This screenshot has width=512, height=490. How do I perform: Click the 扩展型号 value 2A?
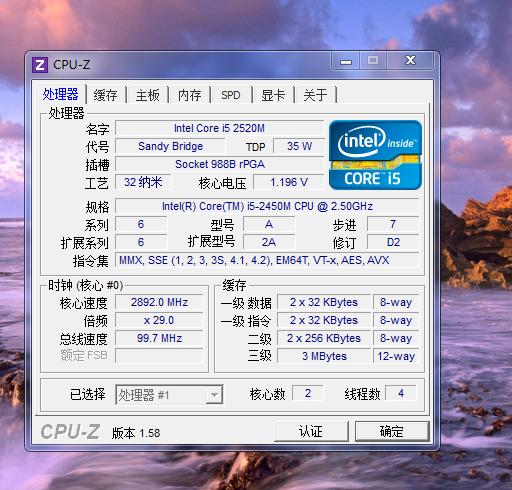coord(269,242)
